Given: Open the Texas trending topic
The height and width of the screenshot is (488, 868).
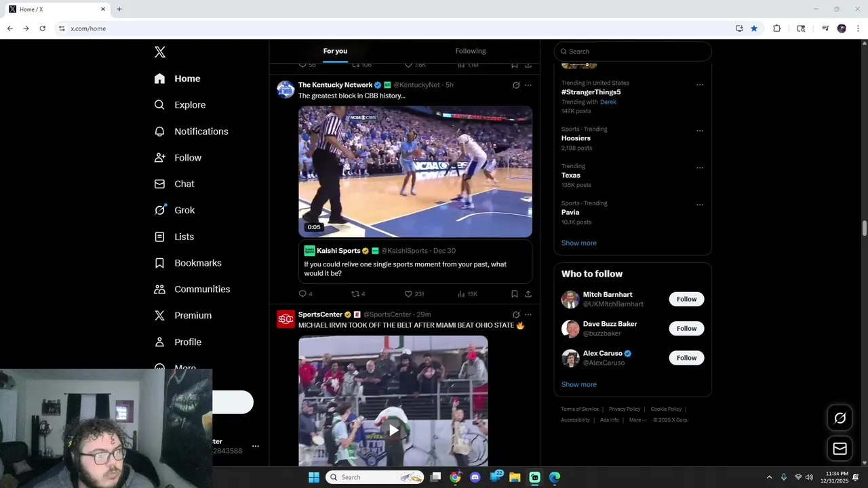Looking at the screenshot, I should 571,175.
